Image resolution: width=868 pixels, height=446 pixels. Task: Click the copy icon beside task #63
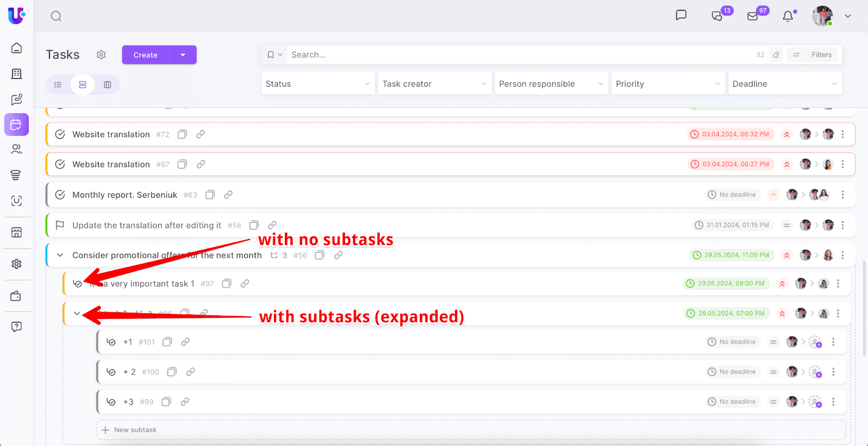point(210,195)
